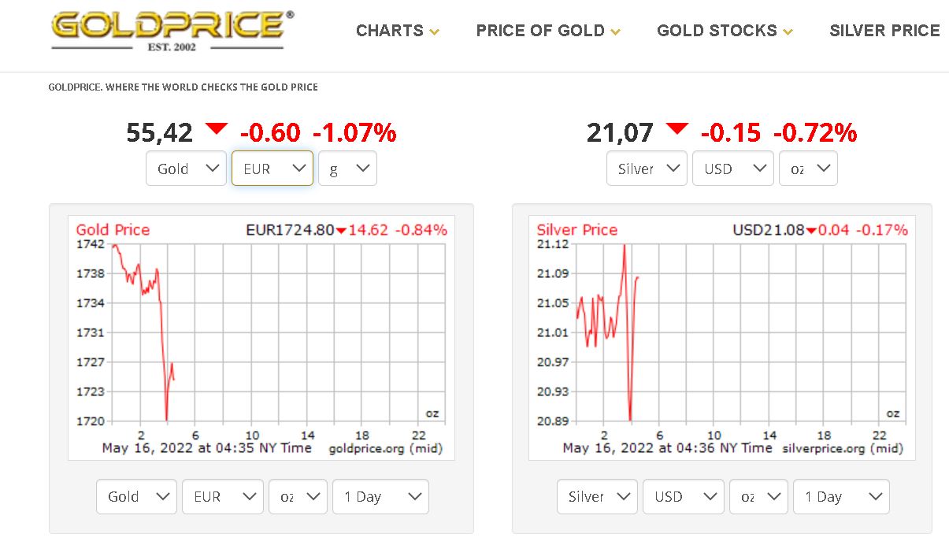
Task: Open the GOLD STOCKS menu
Action: 725,31
